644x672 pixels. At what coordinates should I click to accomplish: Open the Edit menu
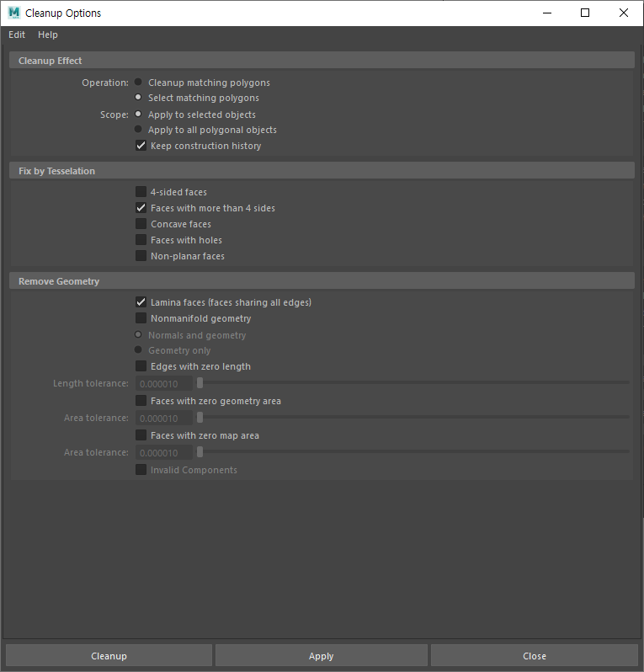coord(17,35)
